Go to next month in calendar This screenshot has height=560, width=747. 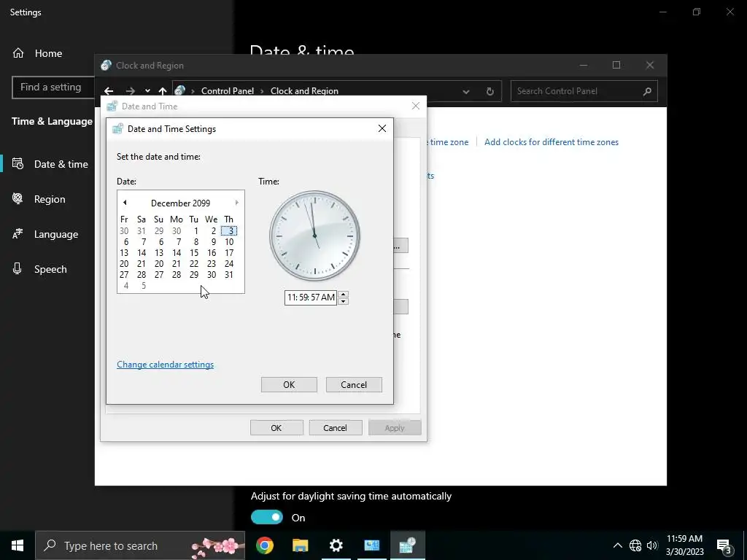(x=237, y=203)
